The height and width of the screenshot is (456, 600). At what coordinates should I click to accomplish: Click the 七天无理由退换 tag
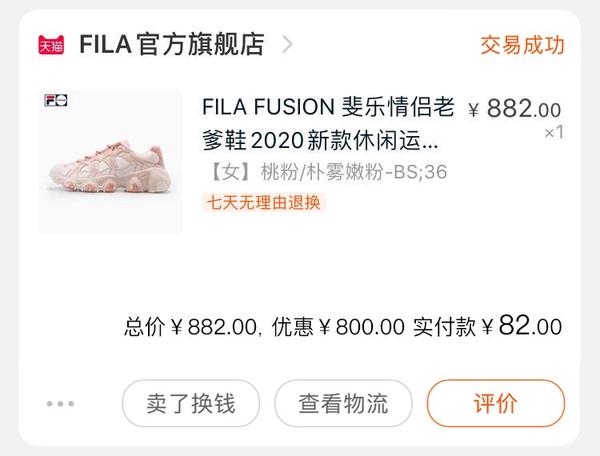pyautogui.click(x=264, y=202)
